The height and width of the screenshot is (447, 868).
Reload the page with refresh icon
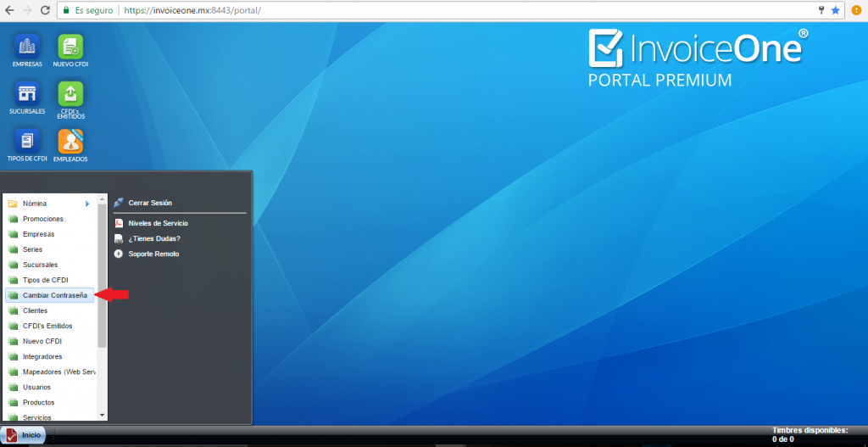[x=46, y=10]
